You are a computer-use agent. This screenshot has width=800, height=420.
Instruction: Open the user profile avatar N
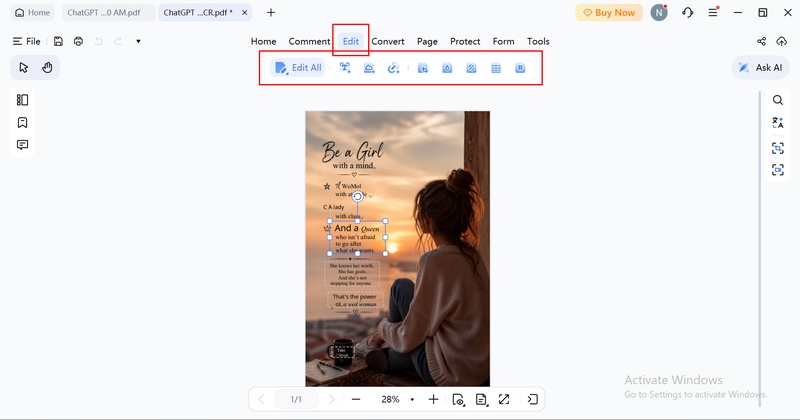659,13
